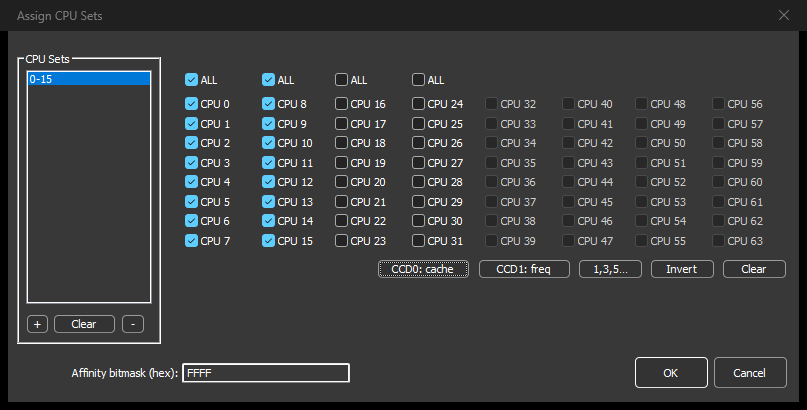Add a new CPU set with plus button

pyautogui.click(x=37, y=324)
